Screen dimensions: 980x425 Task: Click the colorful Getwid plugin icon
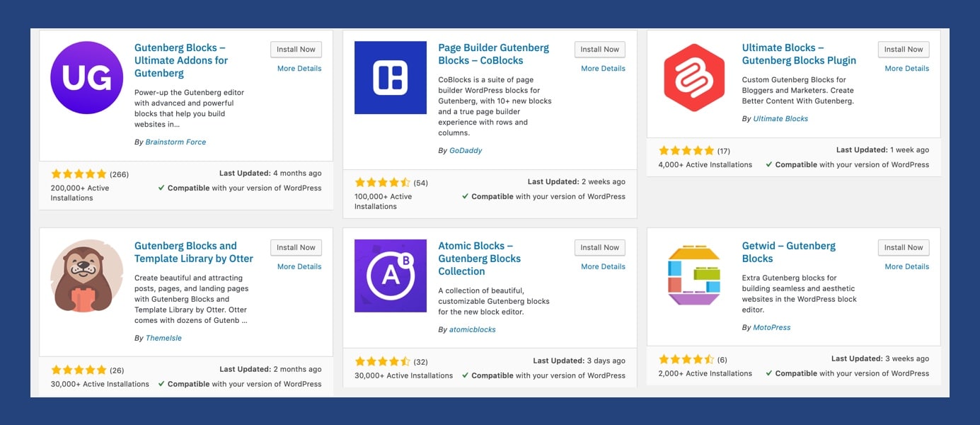(x=694, y=276)
